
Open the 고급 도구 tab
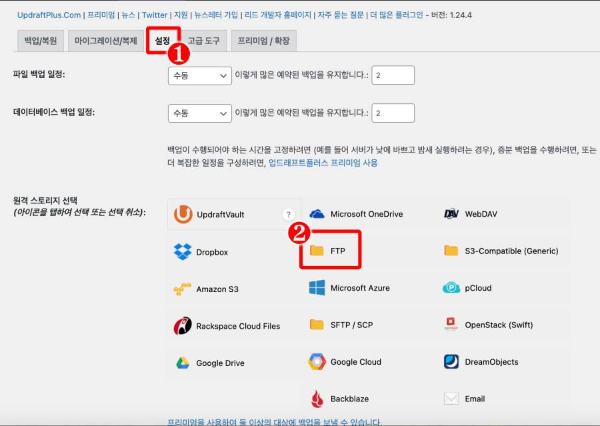(204, 41)
